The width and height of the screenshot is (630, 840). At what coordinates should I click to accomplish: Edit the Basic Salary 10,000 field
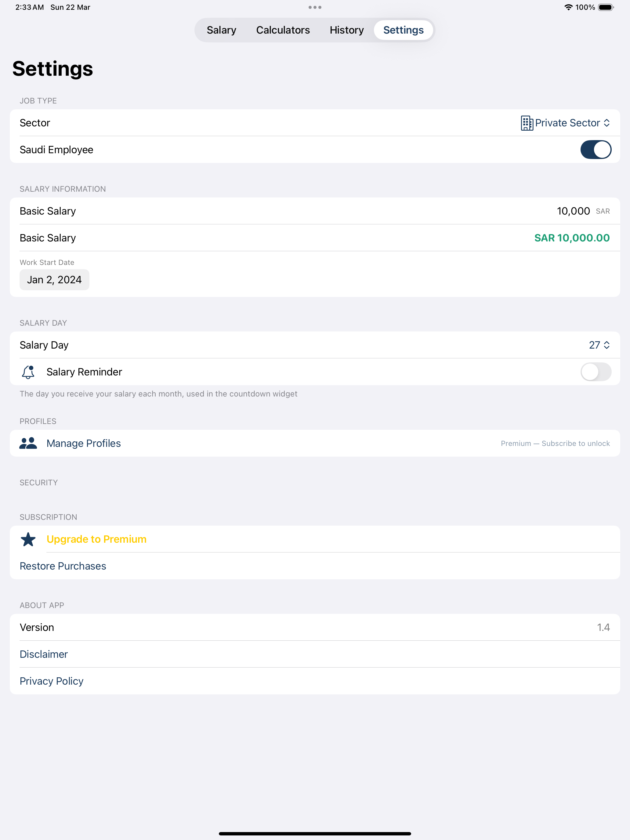coord(573,211)
